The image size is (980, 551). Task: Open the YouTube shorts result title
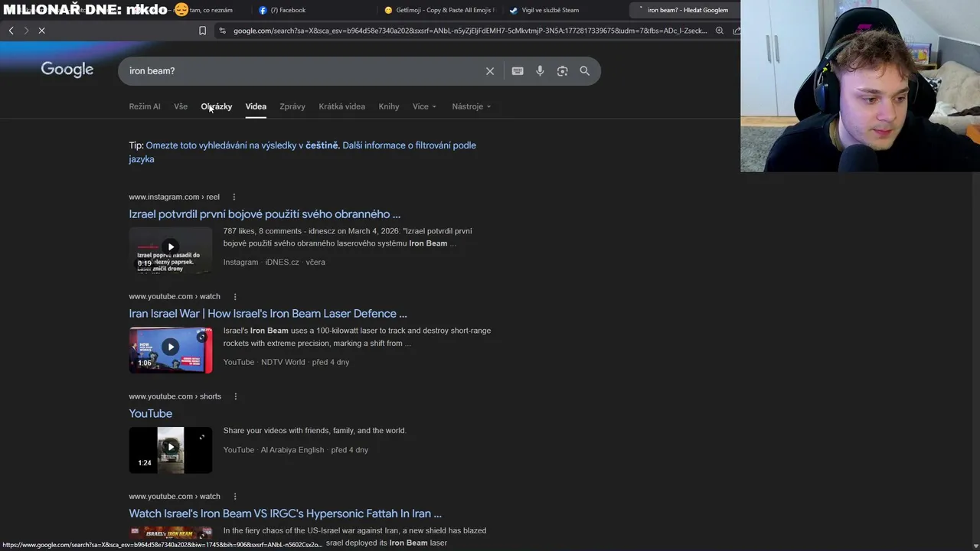pos(151,414)
